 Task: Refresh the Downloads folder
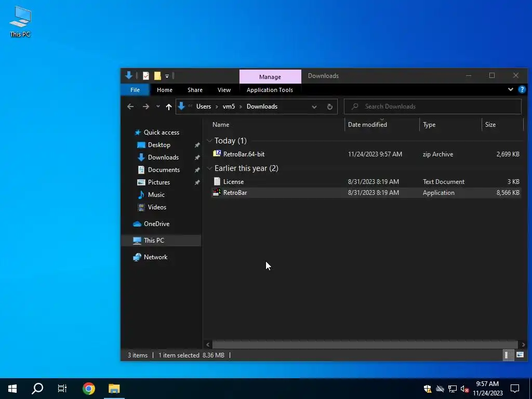pos(330,107)
